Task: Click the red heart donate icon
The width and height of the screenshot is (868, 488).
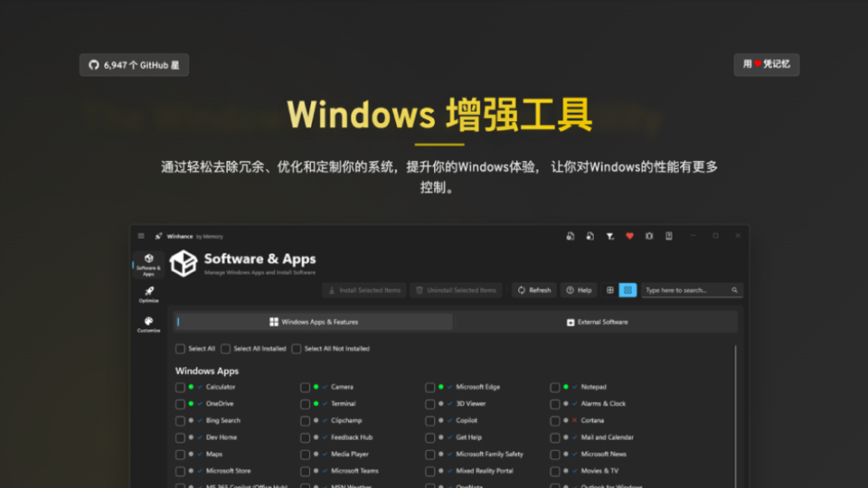Action: click(x=629, y=236)
